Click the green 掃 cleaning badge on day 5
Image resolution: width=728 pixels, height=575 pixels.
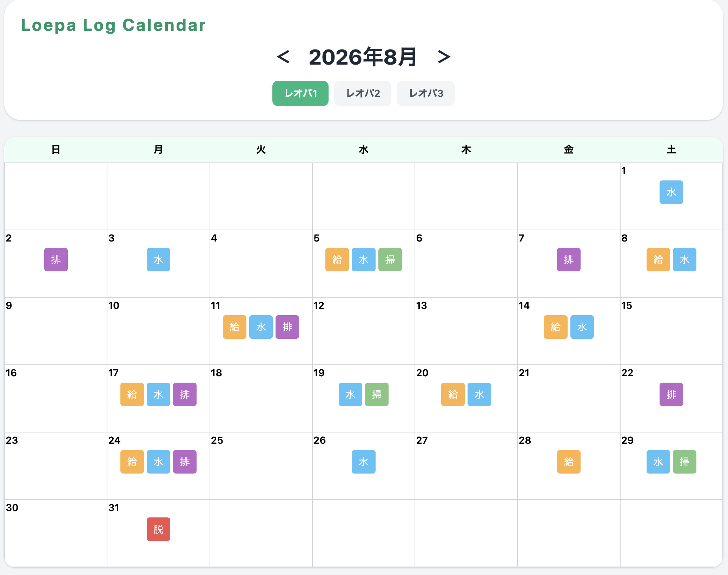click(x=390, y=259)
